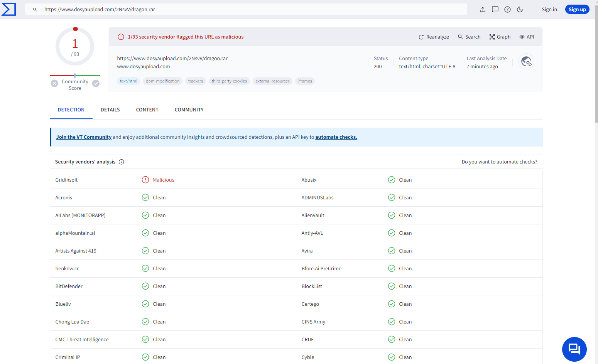Toggle dark mode moon icon
The width and height of the screenshot is (598, 364).
520,10
